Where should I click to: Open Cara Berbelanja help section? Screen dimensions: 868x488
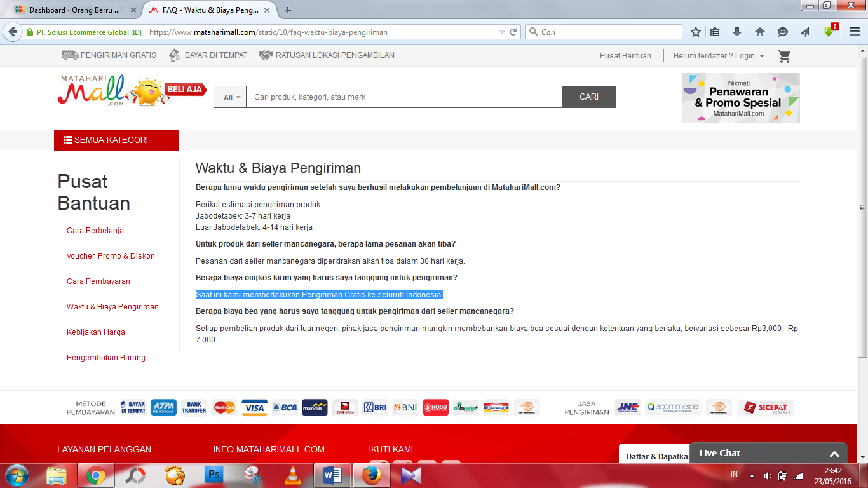click(x=95, y=231)
